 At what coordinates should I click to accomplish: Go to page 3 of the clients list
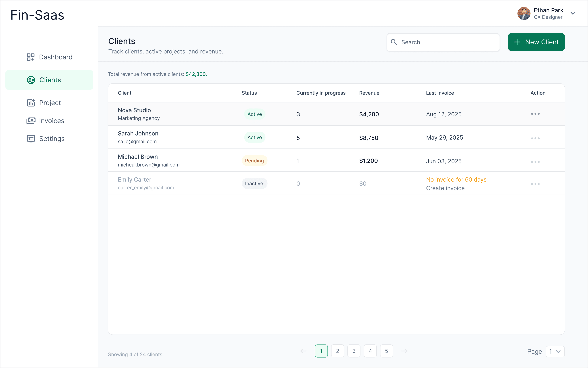pyautogui.click(x=354, y=351)
